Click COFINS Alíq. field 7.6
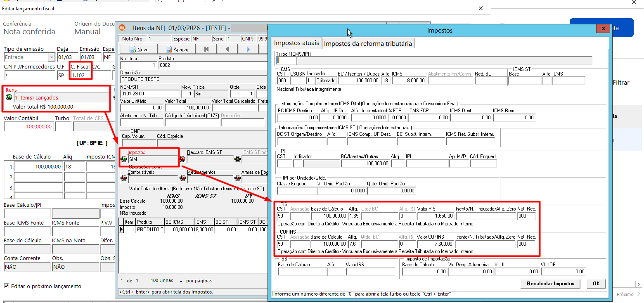 (x=354, y=244)
